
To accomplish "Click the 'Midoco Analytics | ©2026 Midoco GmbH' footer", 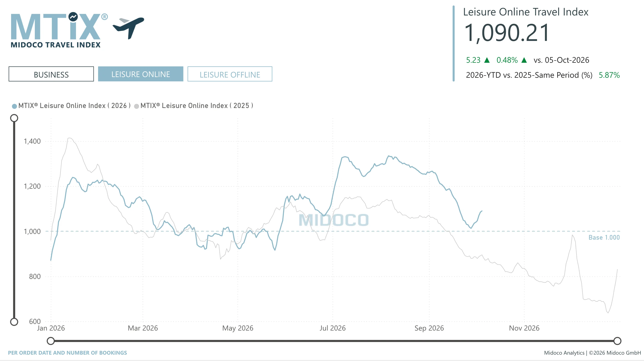I will pyautogui.click(x=592, y=353).
